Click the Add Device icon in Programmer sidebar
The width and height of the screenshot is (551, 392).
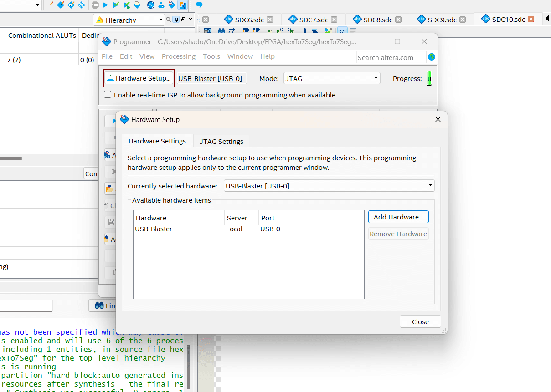coord(107,238)
